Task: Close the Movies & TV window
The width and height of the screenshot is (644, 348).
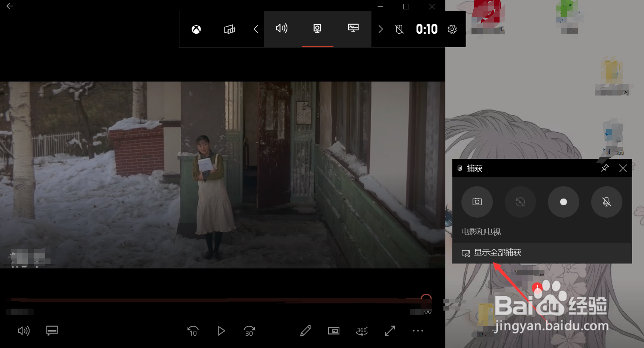Action: 432,6
